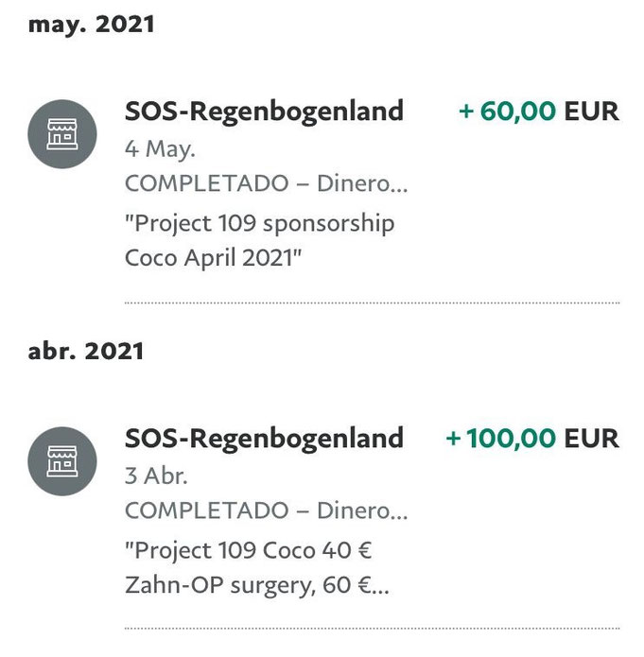Screen dimensions: 644x657
Task: Select the +100,00 EUR amount
Action: (x=532, y=439)
